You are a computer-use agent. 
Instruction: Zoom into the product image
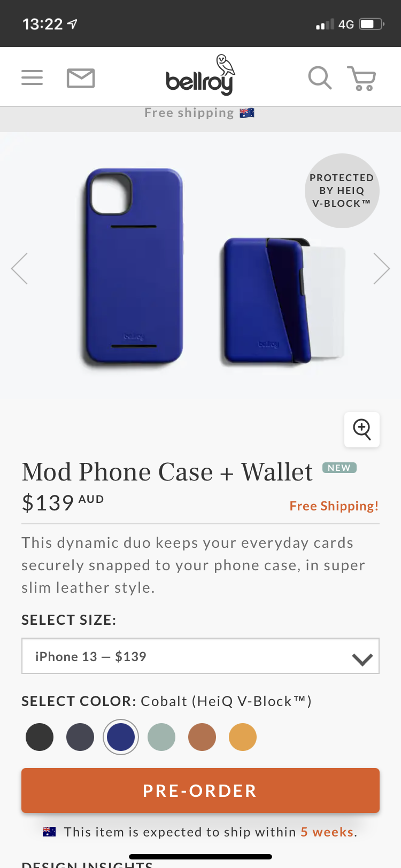362,429
